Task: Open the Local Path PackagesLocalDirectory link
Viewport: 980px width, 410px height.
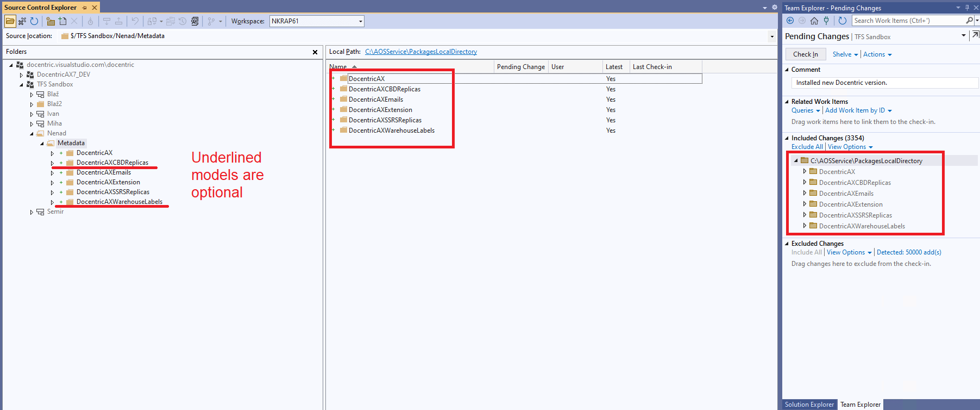Action: tap(421, 52)
